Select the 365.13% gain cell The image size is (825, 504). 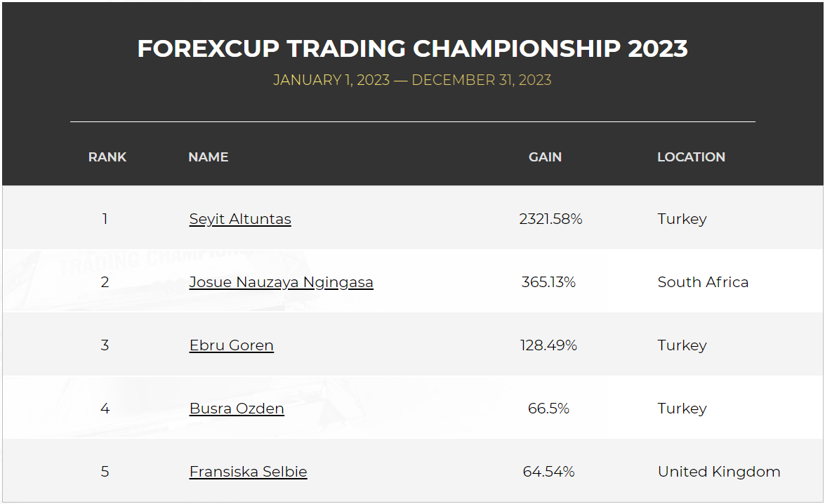548,282
